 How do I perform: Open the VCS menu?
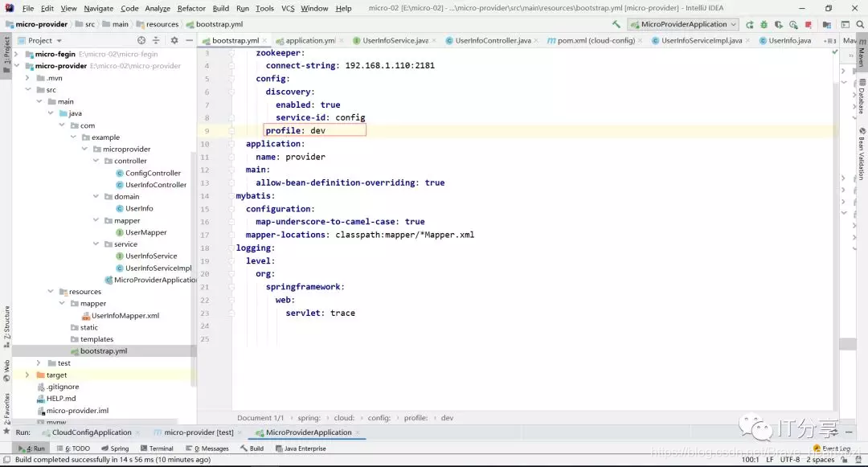click(288, 8)
